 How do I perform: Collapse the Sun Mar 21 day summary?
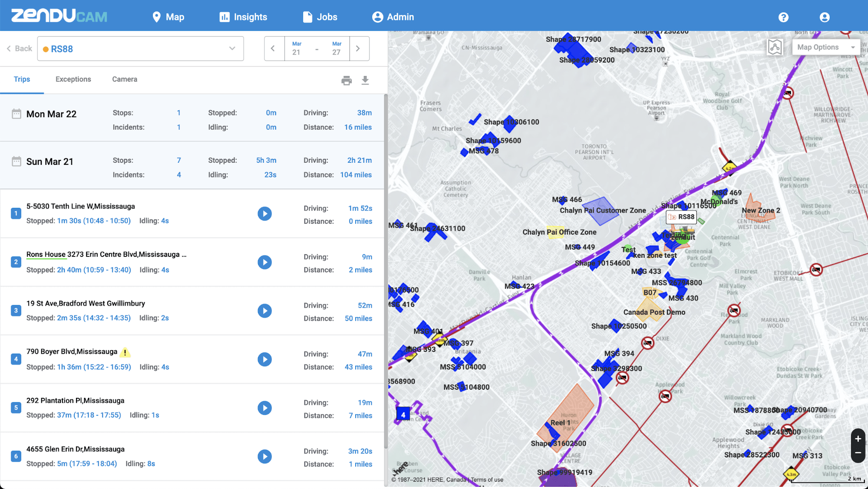coord(192,165)
